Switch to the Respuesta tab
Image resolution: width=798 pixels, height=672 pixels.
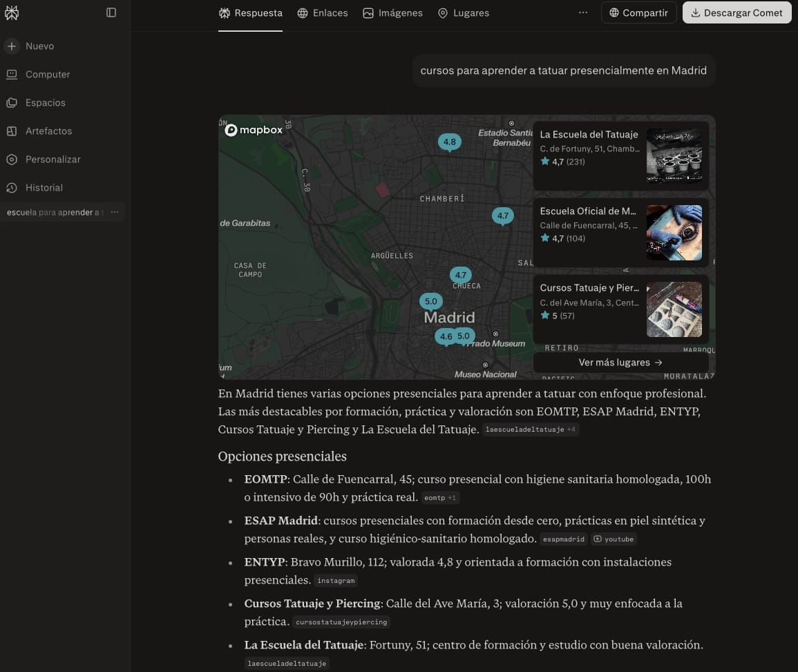[x=250, y=13]
